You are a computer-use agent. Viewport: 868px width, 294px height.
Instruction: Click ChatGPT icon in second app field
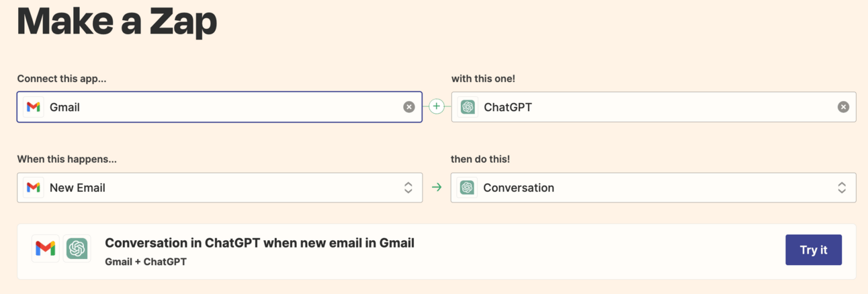[468, 107]
